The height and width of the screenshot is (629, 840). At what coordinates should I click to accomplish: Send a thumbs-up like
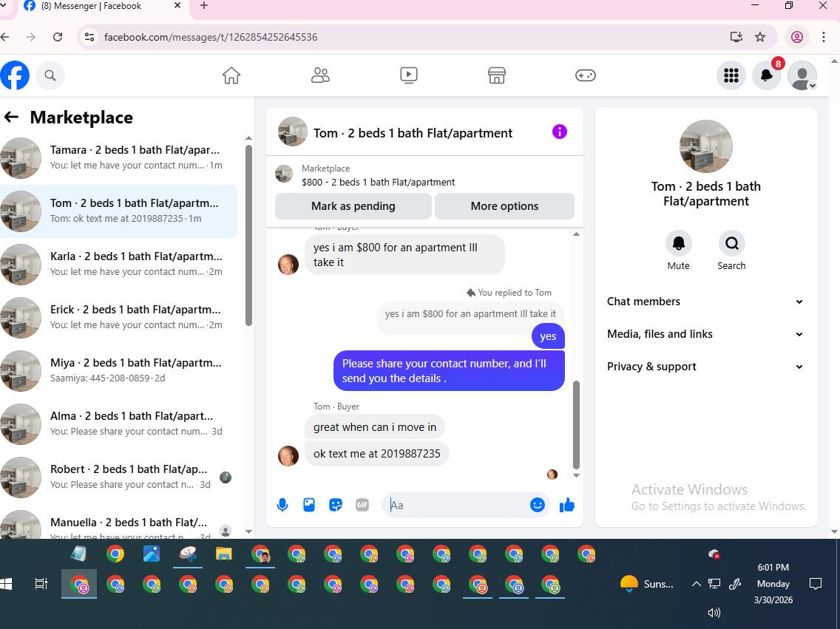[567, 505]
